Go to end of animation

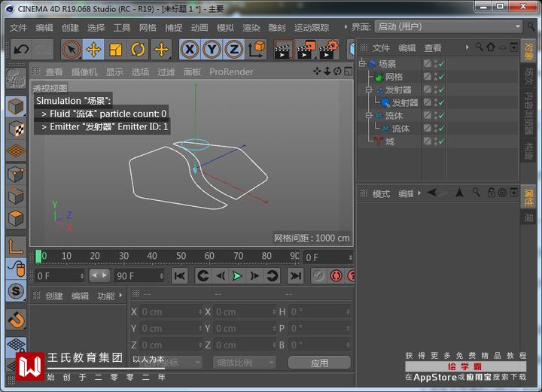coord(296,275)
